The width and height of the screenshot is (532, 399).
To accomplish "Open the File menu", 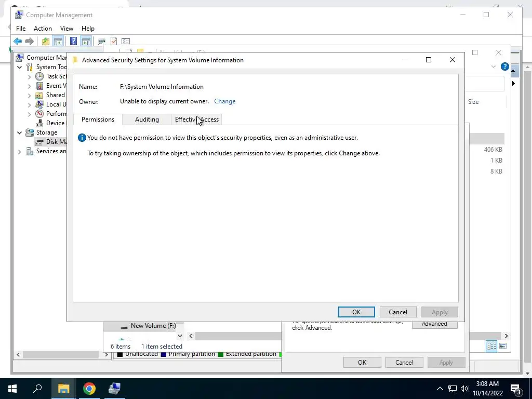I will tap(21, 29).
